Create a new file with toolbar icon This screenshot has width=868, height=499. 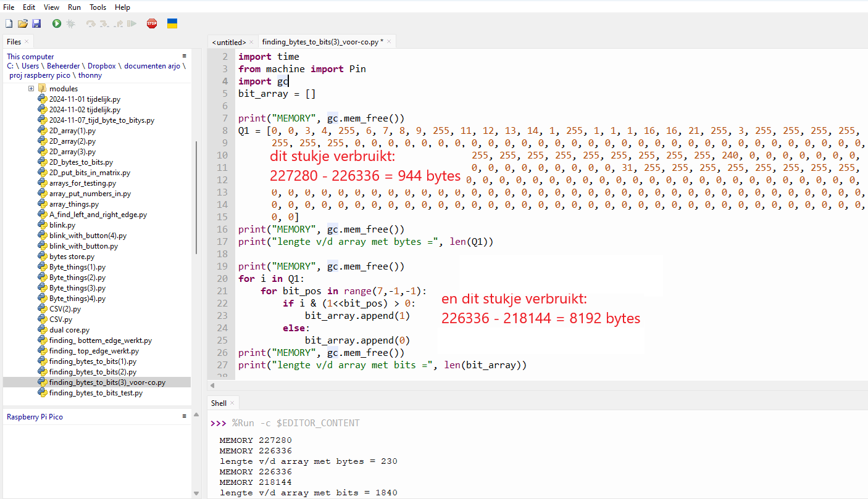pos(9,23)
